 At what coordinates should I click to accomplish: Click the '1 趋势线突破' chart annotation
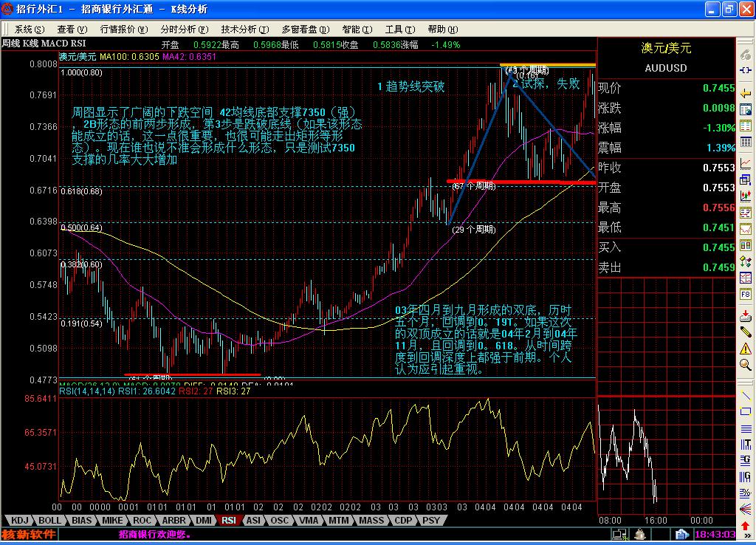[410, 86]
